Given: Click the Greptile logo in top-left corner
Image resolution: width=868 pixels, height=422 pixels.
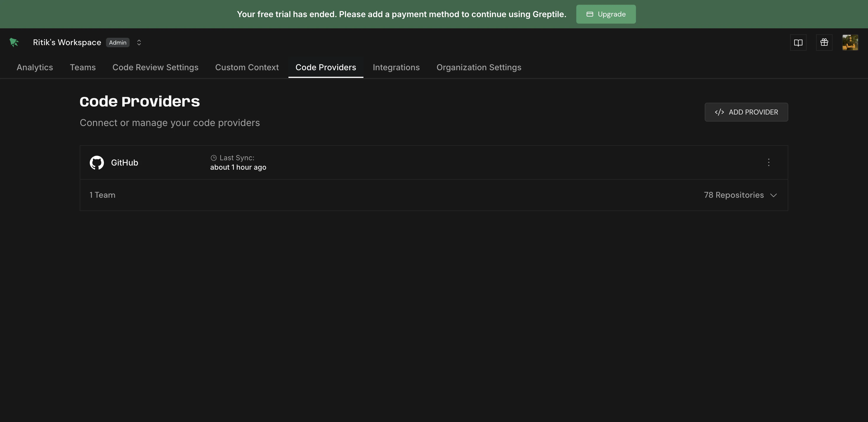Looking at the screenshot, I should pos(14,42).
